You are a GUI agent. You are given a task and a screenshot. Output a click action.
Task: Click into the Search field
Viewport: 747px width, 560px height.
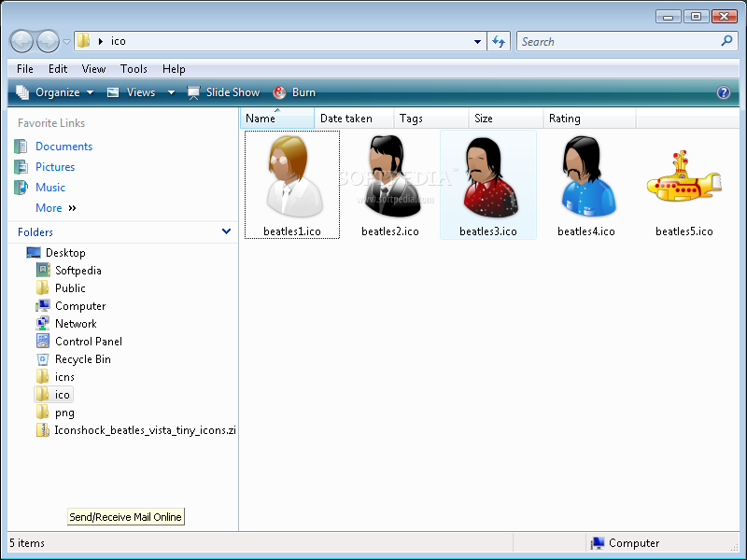(x=619, y=41)
